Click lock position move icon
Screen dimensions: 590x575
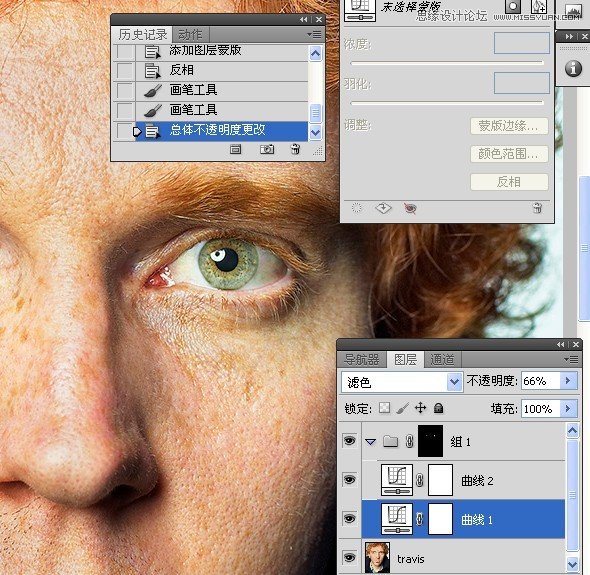pyautogui.click(x=420, y=408)
